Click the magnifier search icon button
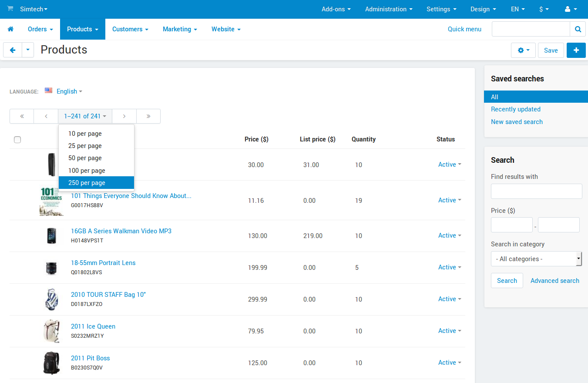Viewport: 588px width, 383px height. pyautogui.click(x=578, y=29)
